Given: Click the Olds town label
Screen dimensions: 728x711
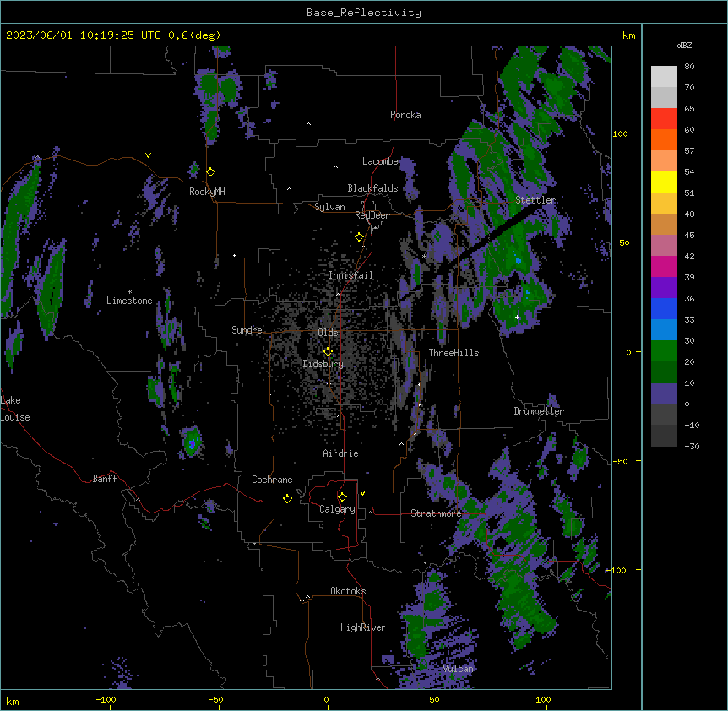Looking at the screenshot, I should pos(328,333).
